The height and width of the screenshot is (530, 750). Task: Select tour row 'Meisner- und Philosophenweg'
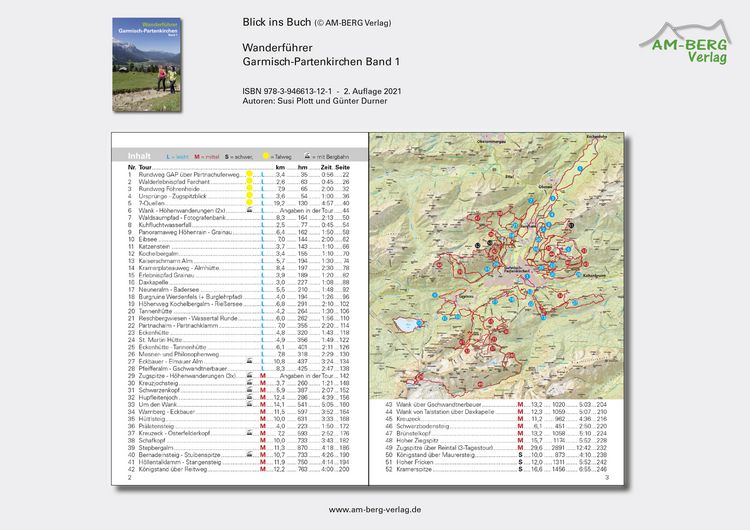click(239, 354)
